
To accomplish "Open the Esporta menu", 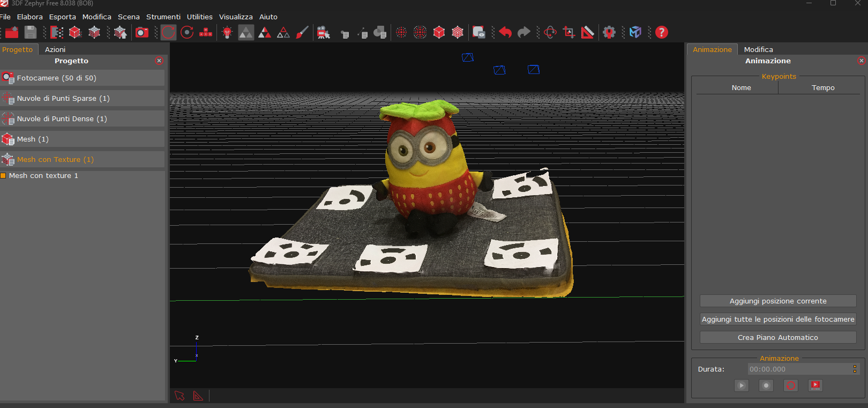I will click(x=62, y=17).
